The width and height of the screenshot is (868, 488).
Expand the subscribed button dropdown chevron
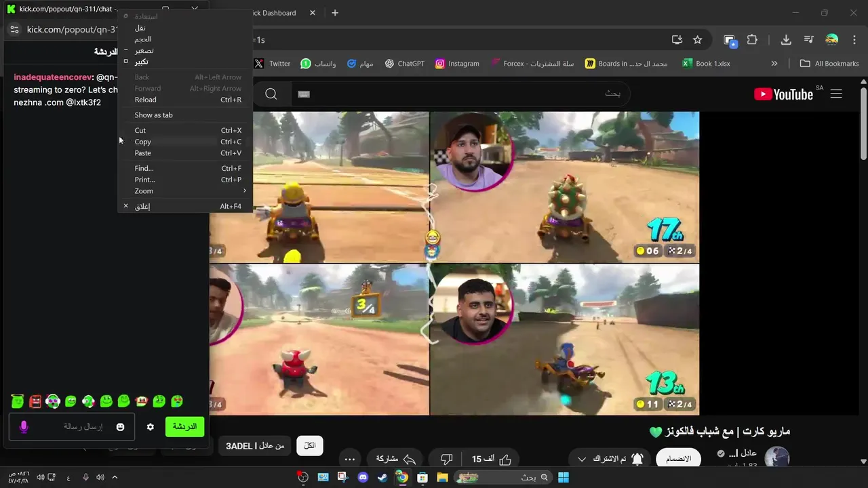[x=581, y=459]
